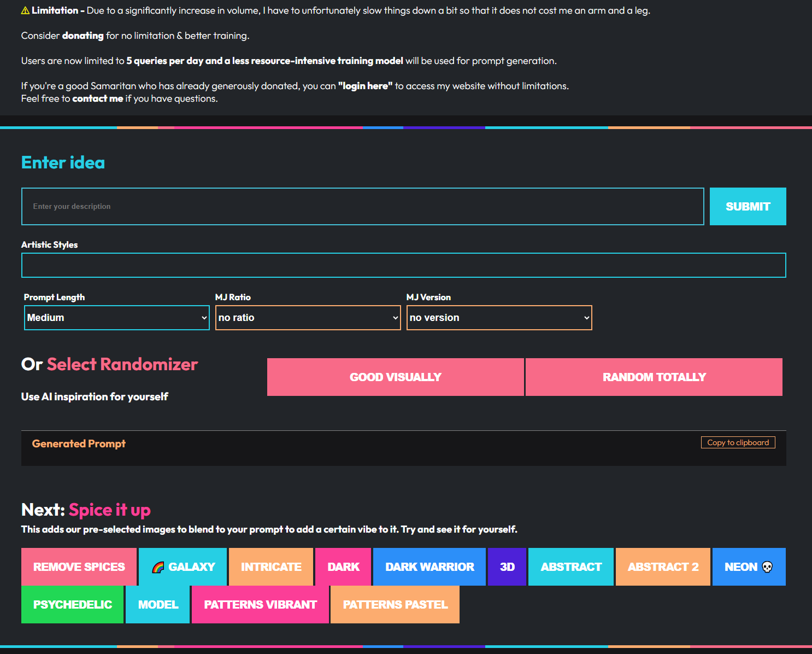Open the 'contact me' link
The height and width of the screenshot is (654, 812).
[98, 98]
